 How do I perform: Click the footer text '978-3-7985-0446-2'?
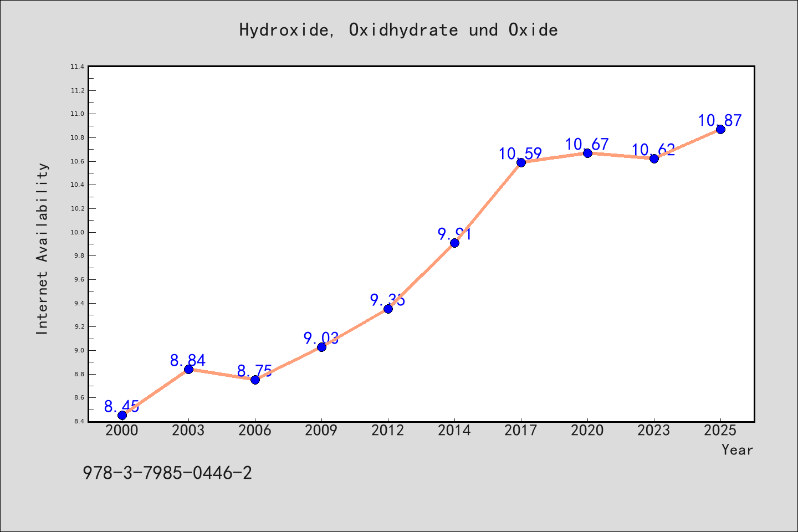coord(167,473)
